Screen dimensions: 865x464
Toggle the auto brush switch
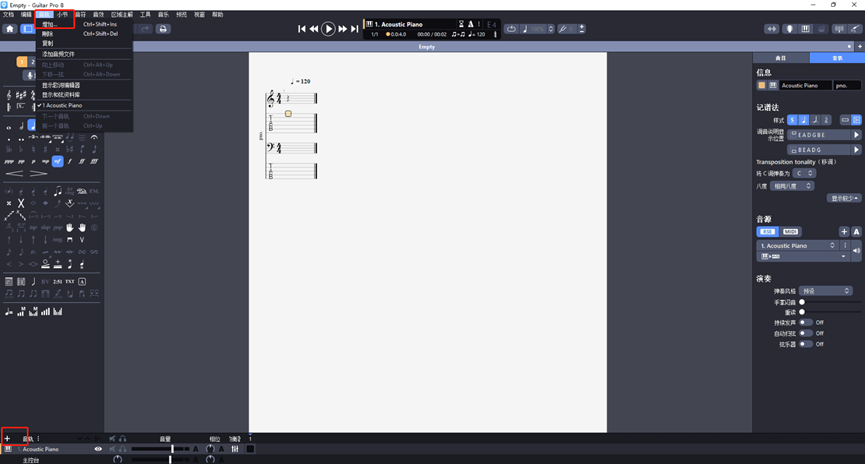tap(805, 333)
